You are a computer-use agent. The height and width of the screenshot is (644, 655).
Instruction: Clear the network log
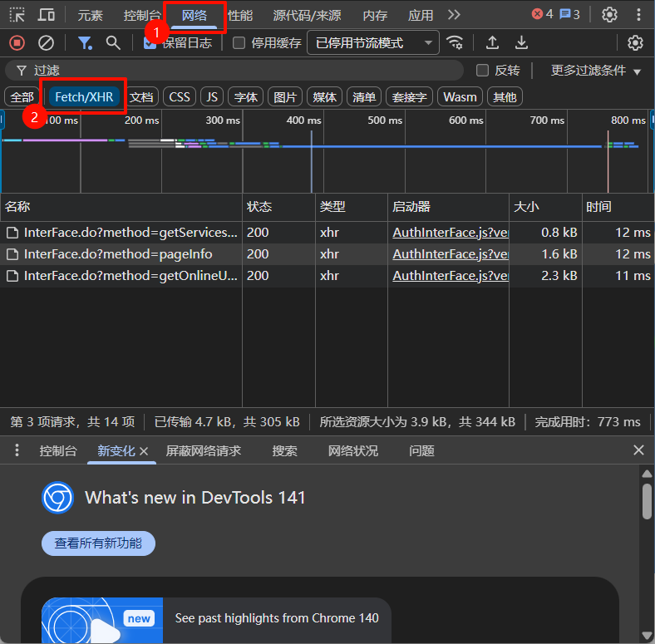(x=47, y=43)
